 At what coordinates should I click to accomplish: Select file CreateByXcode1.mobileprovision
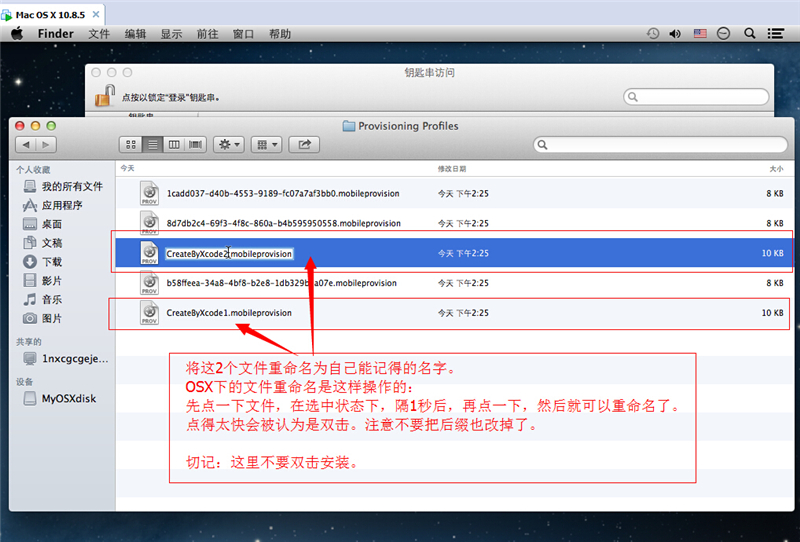click(x=454, y=313)
